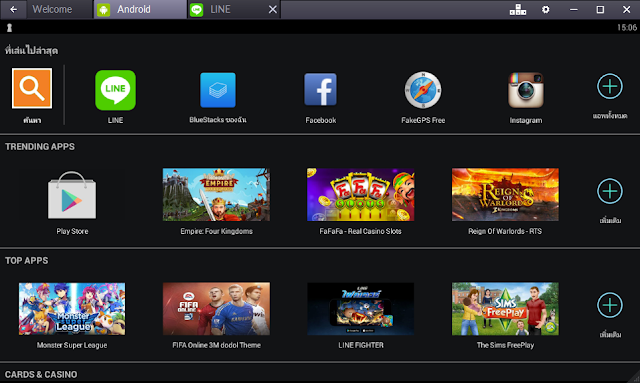Viewport: 640px width, 383px height.
Task: Maximize the BlueStacks window
Action: click(600, 9)
